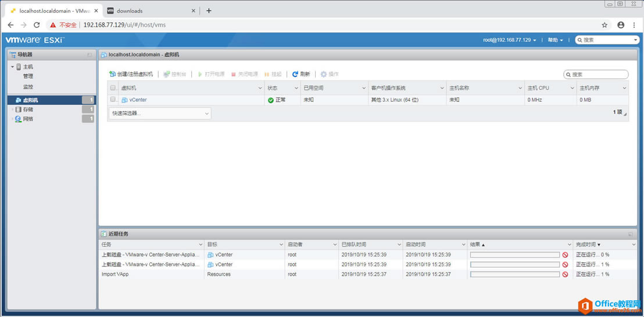Open the 主机名称 column header dropdown
The image size is (644, 317).
(520, 88)
